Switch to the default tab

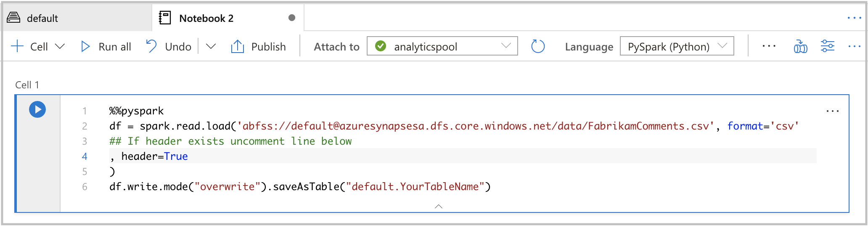[x=42, y=18]
